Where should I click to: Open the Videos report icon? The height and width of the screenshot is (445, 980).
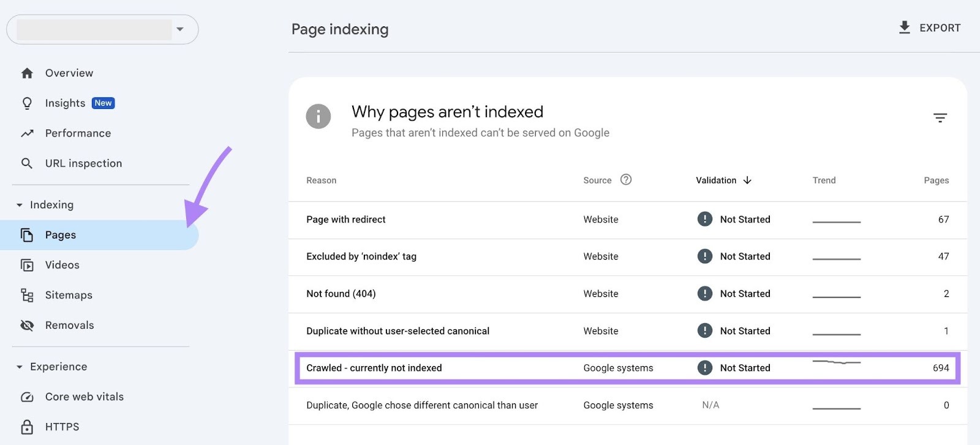(x=27, y=265)
